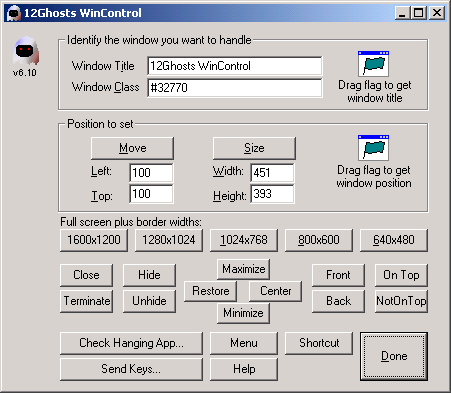
Task: Click the 'Full screen plus border widths:' label
Action: pos(131,222)
